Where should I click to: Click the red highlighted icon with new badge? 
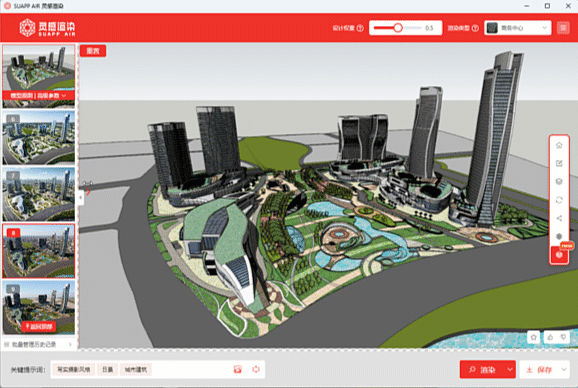pyautogui.click(x=559, y=255)
